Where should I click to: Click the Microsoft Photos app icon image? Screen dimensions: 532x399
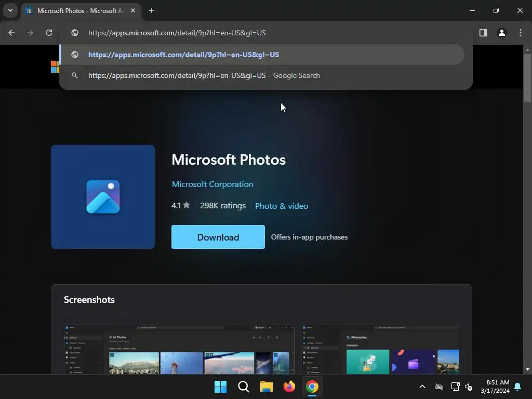[x=103, y=197]
